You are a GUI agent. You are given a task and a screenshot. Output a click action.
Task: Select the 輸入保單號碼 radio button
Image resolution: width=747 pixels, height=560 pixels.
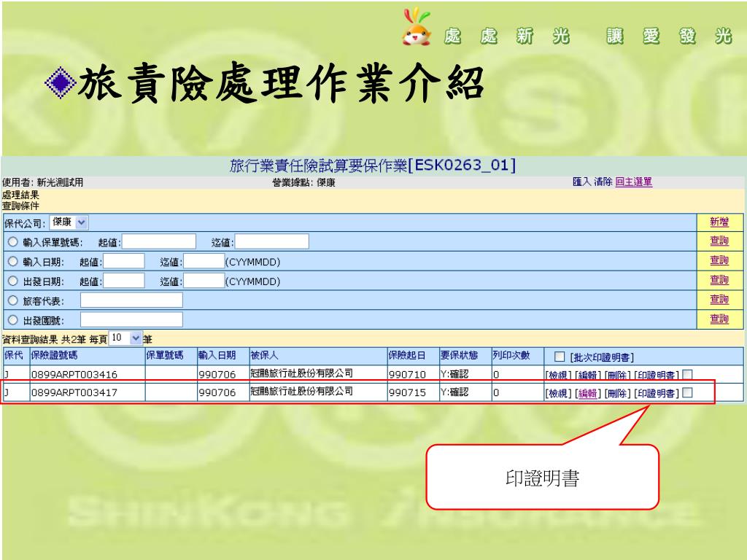click(x=13, y=242)
